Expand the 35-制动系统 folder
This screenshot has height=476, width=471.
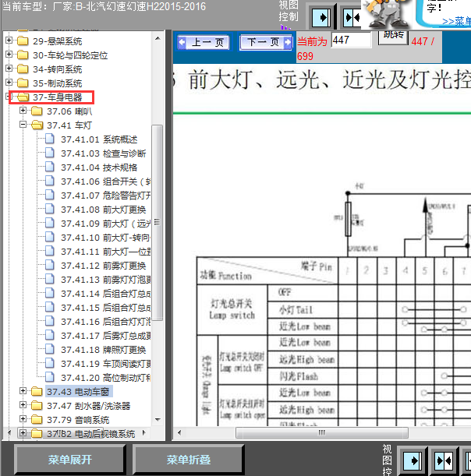pyautogui.click(x=9, y=83)
